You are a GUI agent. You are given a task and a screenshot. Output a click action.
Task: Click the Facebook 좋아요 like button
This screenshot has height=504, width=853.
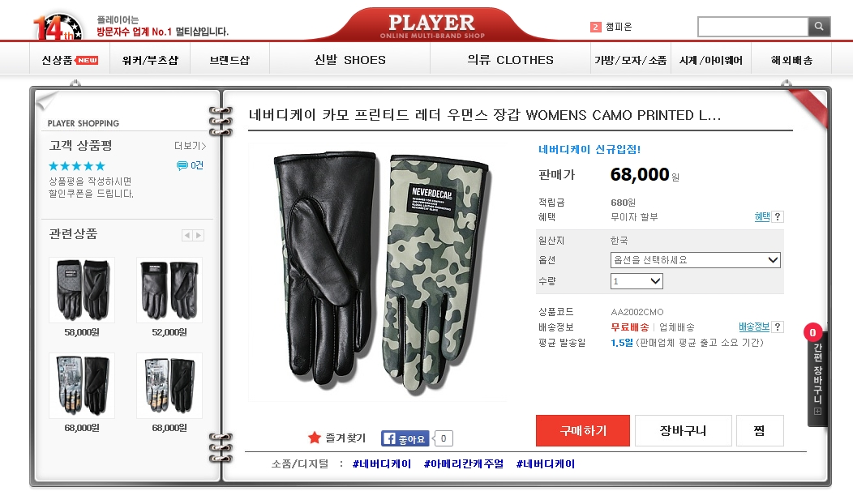click(405, 438)
